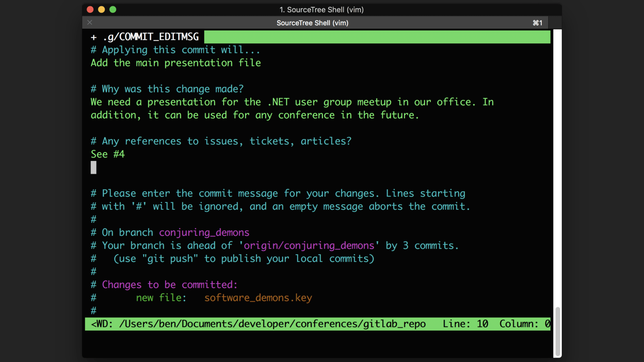
Task: Click the working directory path in status line
Action: pyautogui.click(x=272, y=324)
